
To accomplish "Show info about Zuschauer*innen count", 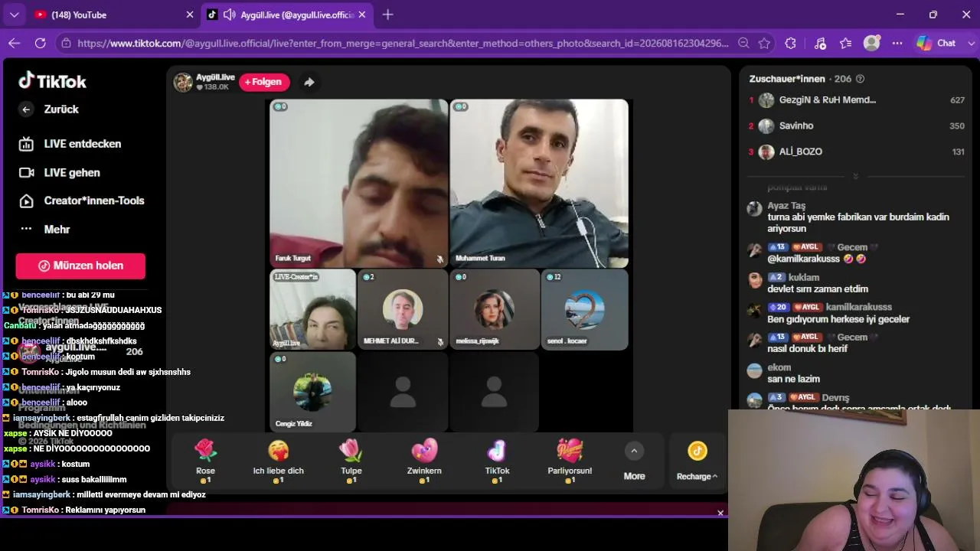I will click(860, 79).
